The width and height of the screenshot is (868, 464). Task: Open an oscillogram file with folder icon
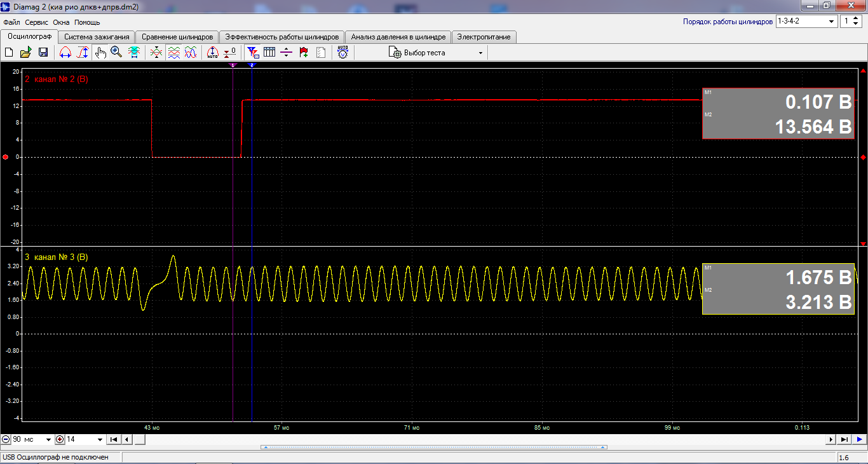pos(26,53)
